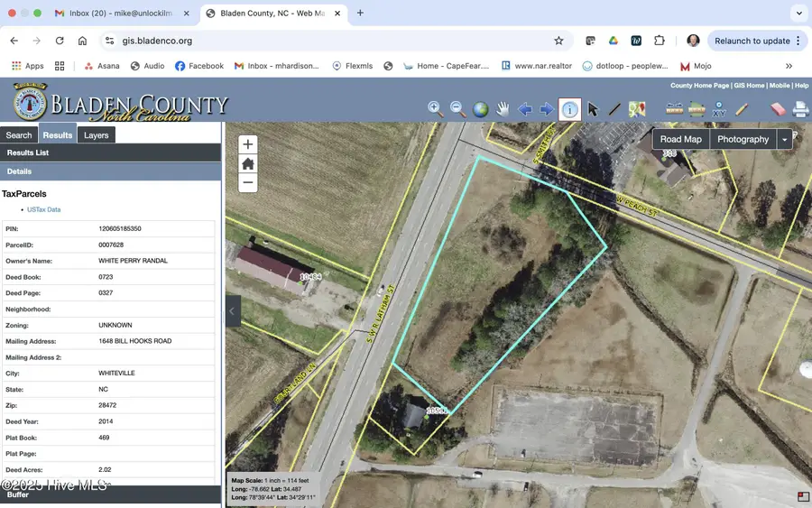Image resolution: width=812 pixels, height=508 pixels.
Task: Switch to the Gmail Inbox tab
Action: [x=122, y=13]
